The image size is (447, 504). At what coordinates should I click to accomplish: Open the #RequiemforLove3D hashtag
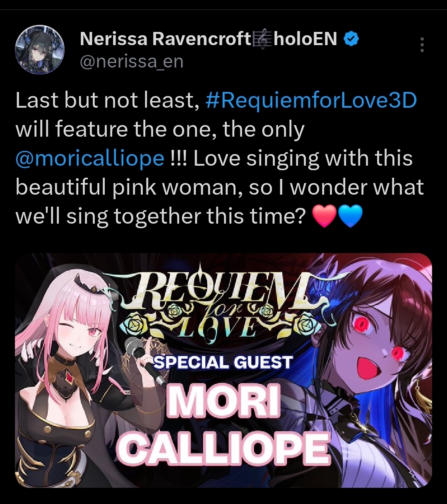(311, 101)
